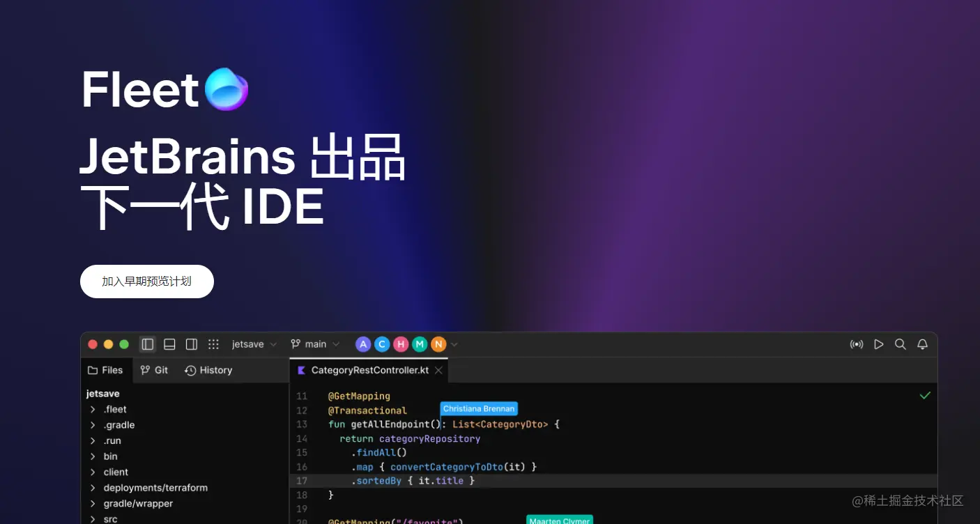Open the main branch dropdown
The width and height of the screenshot is (980, 524).
tap(315, 344)
